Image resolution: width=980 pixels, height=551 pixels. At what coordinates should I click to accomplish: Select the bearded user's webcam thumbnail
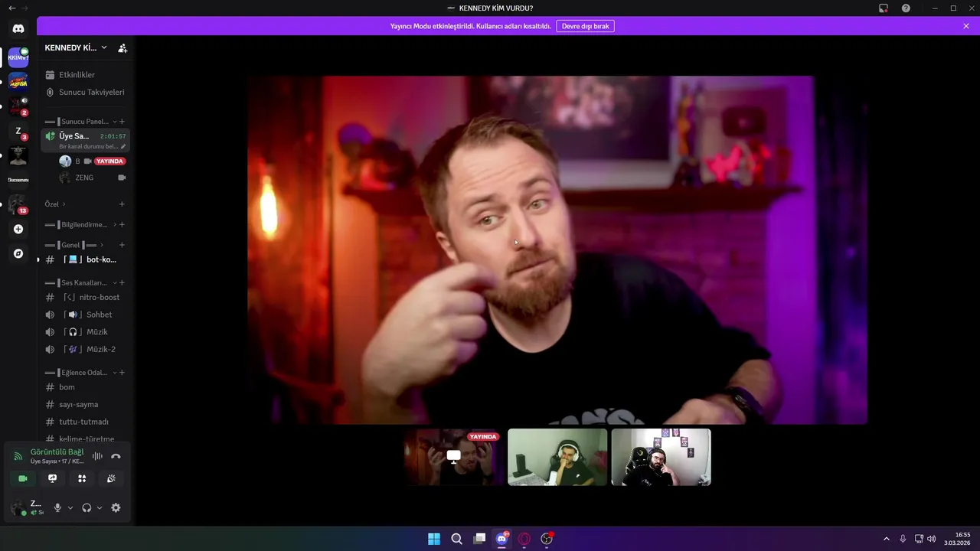pyautogui.click(x=661, y=457)
